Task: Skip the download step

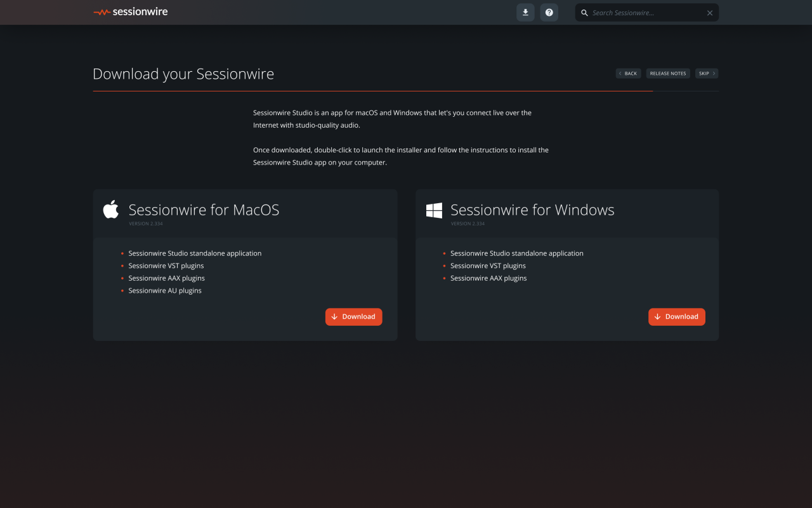Action: coord(707,74)
